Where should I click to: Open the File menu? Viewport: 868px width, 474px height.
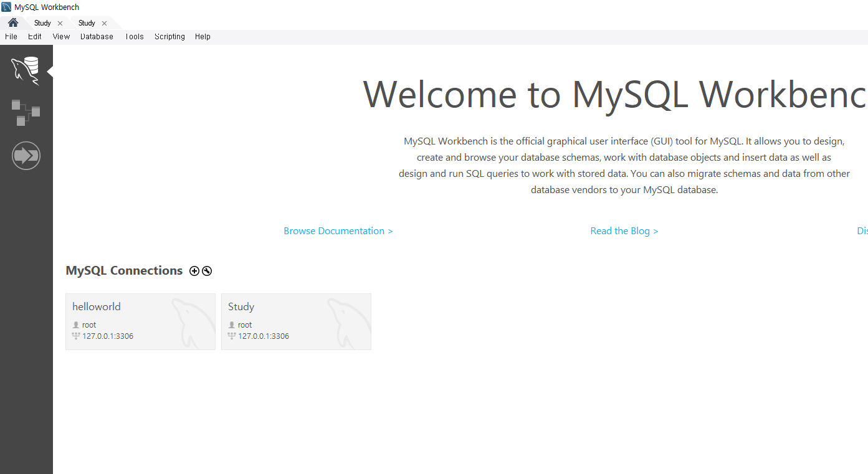pyautogui.click(x=11, y=37)
